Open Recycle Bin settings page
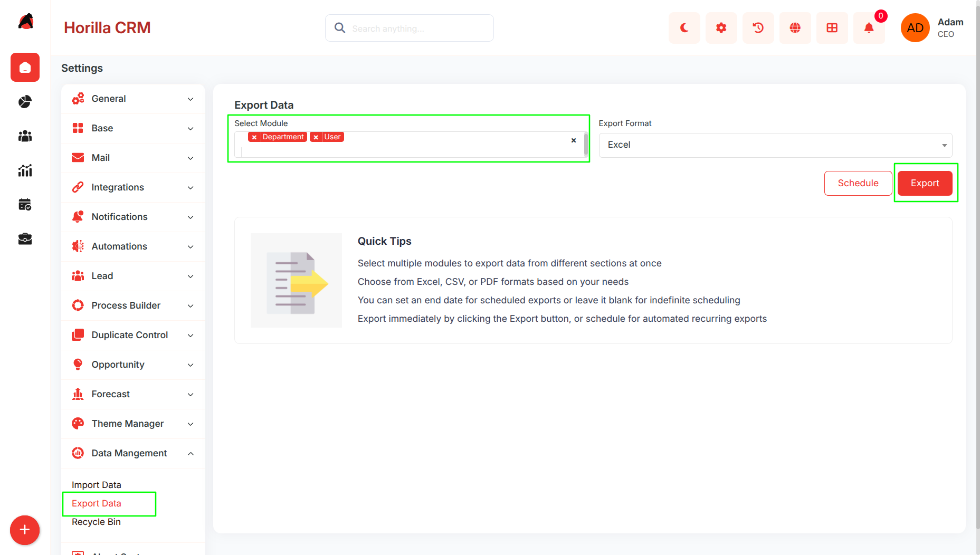This screenshot has height=555, width=980. (x=96, y=522)
